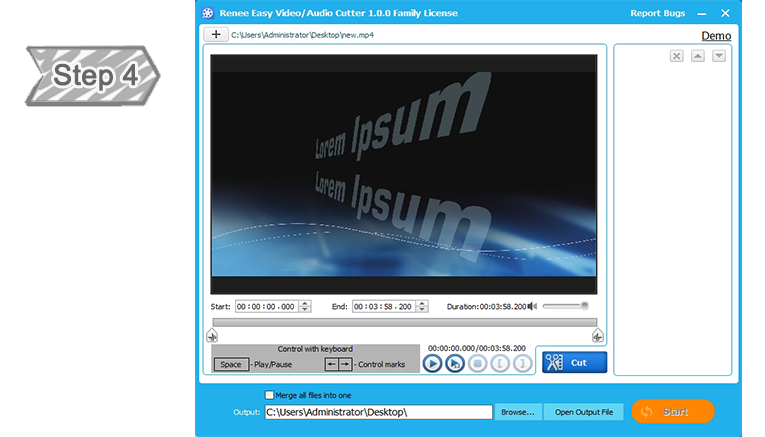Click the End time spinner arrows
The width and height of the screenshot is (765, 437).
click(422, 307)
